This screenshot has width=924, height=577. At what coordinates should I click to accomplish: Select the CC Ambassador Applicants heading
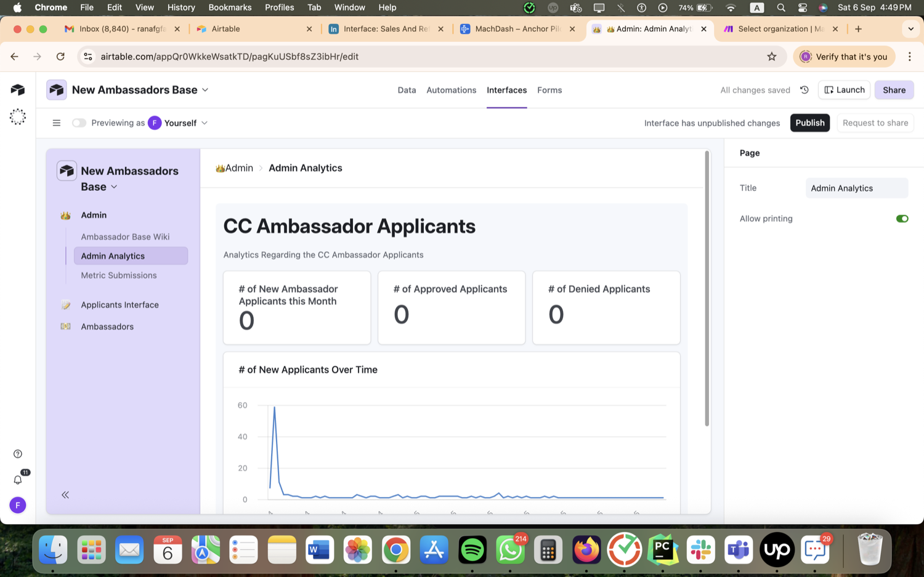coord(349,227)
